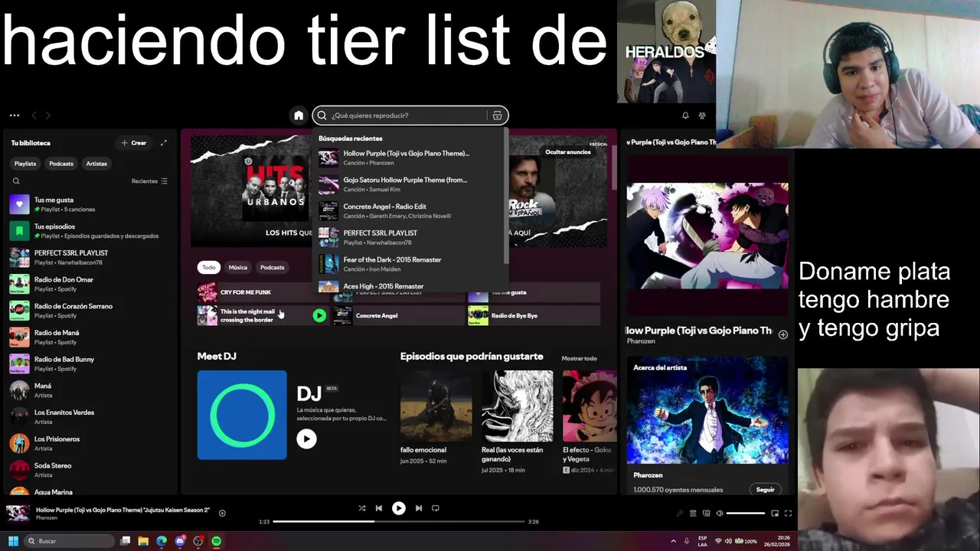
Task: Open Discord in the taskbar
Action: pyautogui.click(x=180, y=541)
